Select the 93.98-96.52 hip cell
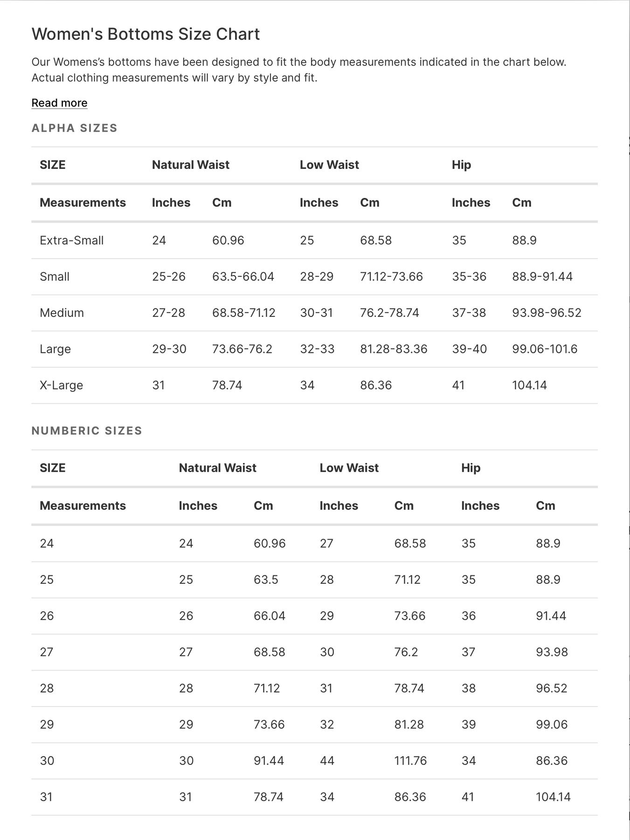This screenshot has height=840, width=630. (x=547, y=313)
